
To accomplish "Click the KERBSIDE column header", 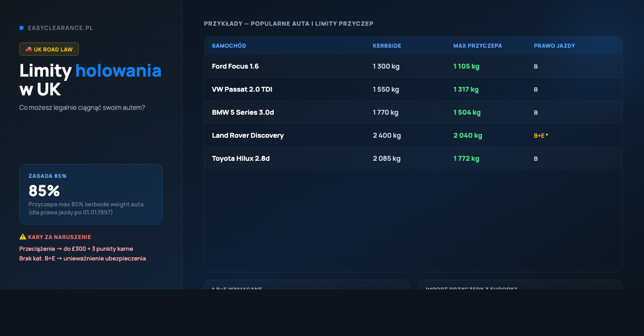I will tap(387, 46).
